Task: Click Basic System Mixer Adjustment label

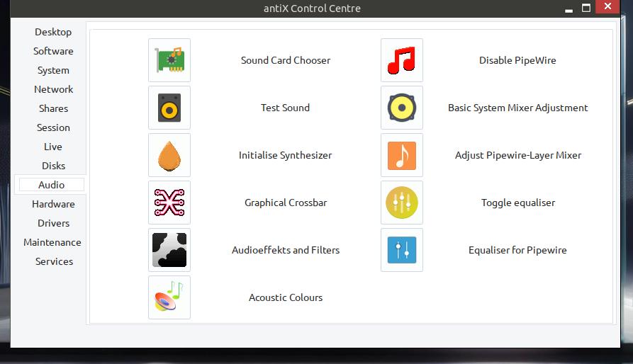Action: point(517,108)
